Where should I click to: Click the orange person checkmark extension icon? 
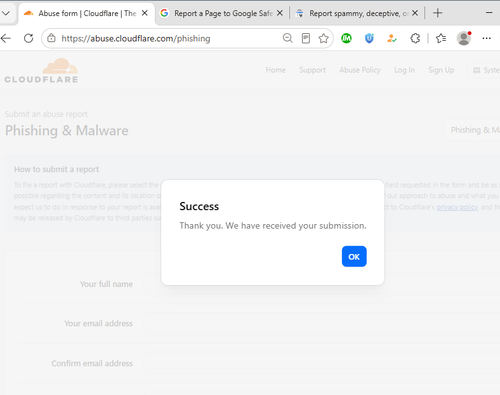pyautogui.click(x=392, y=38)
